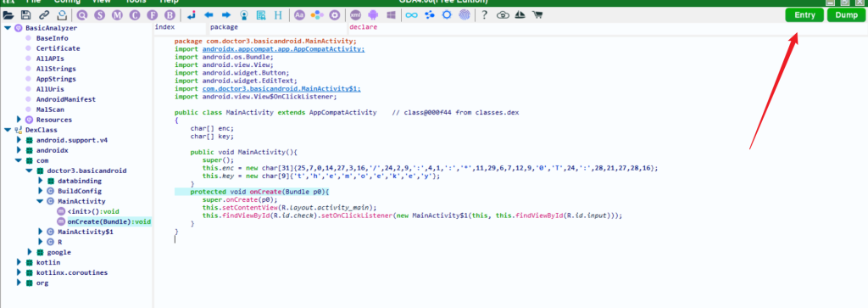Image resolution: width=868 pixels, height=308 pixels.
Task: Click the green Entry button
Action: click(x=804, y=15)
